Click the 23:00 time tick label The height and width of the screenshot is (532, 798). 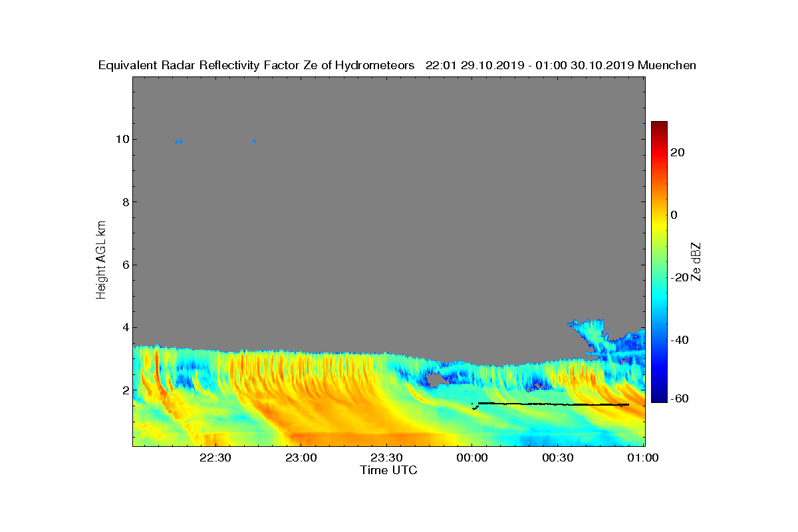(x=301, y=458)
